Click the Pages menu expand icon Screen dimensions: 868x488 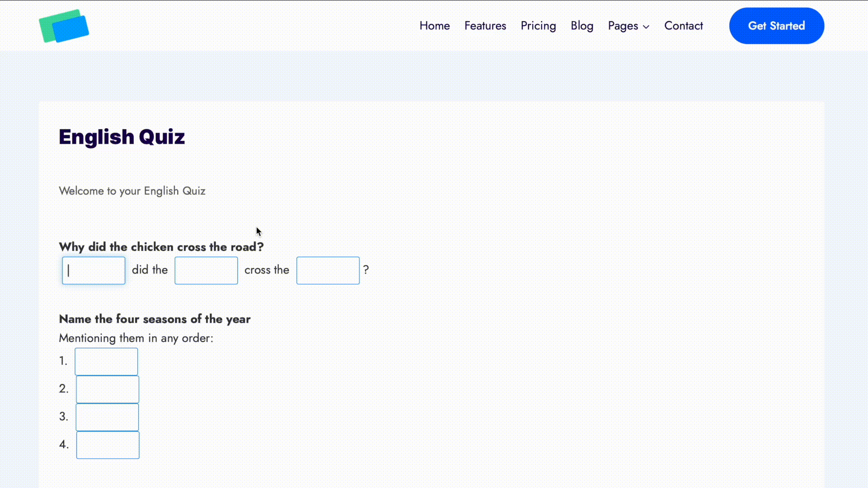tap(646, 26)
